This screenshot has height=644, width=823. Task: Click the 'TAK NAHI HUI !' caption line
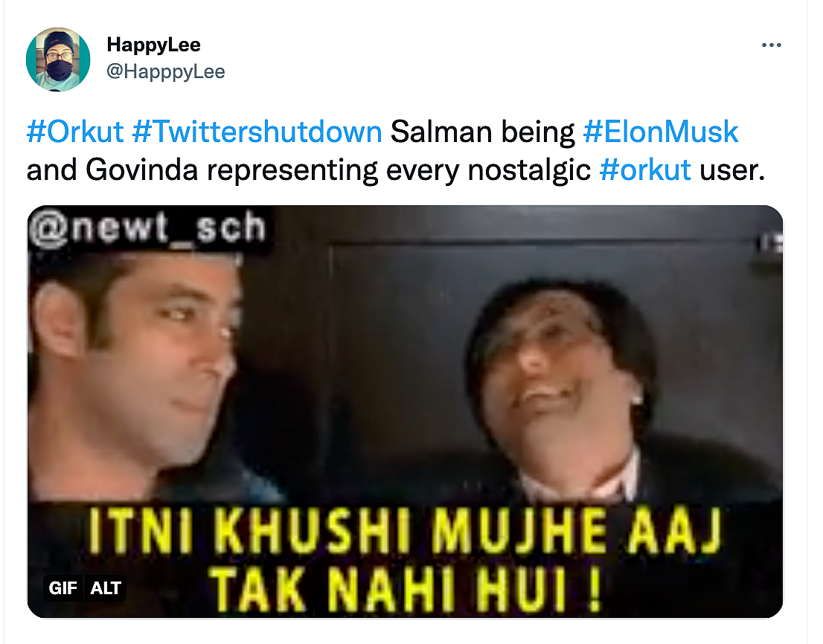pos(405,590)
